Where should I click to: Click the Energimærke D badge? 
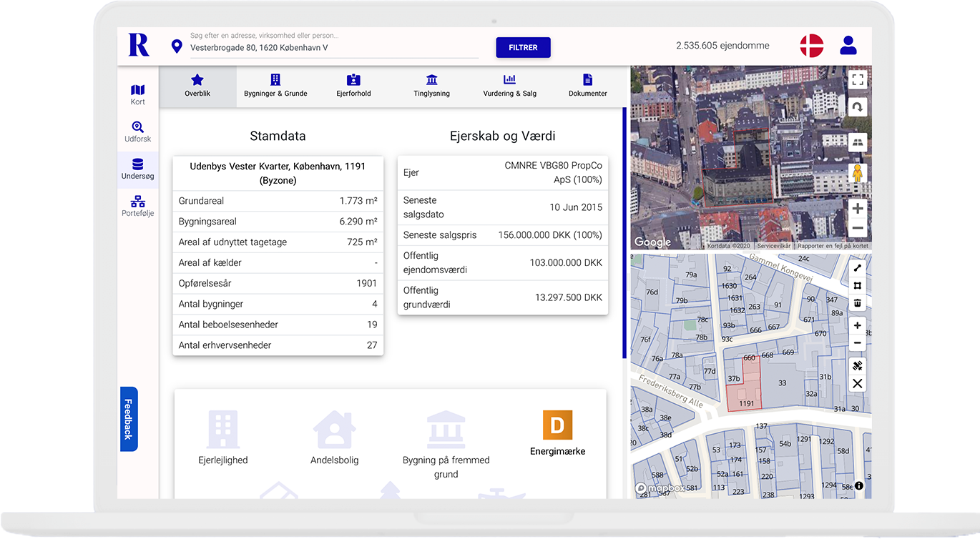point(557,425)
